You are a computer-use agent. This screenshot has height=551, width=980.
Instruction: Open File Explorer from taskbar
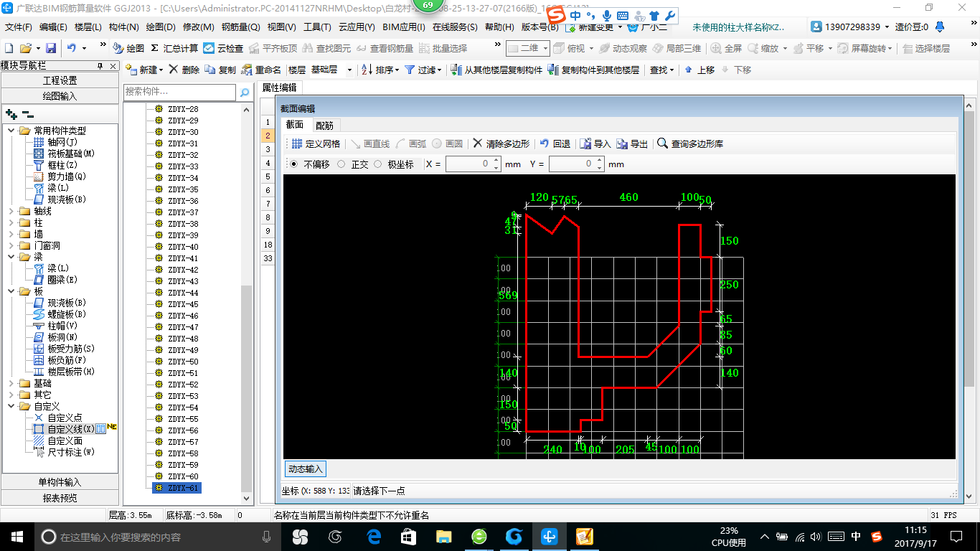(x=444, y=536)
